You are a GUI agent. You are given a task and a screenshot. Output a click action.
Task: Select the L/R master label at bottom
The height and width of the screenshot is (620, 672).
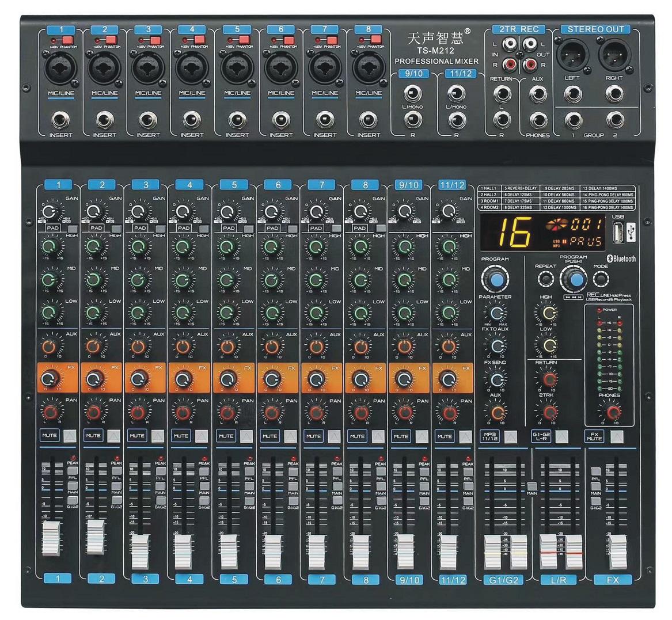pyautogui.click(x=558, y=580)
